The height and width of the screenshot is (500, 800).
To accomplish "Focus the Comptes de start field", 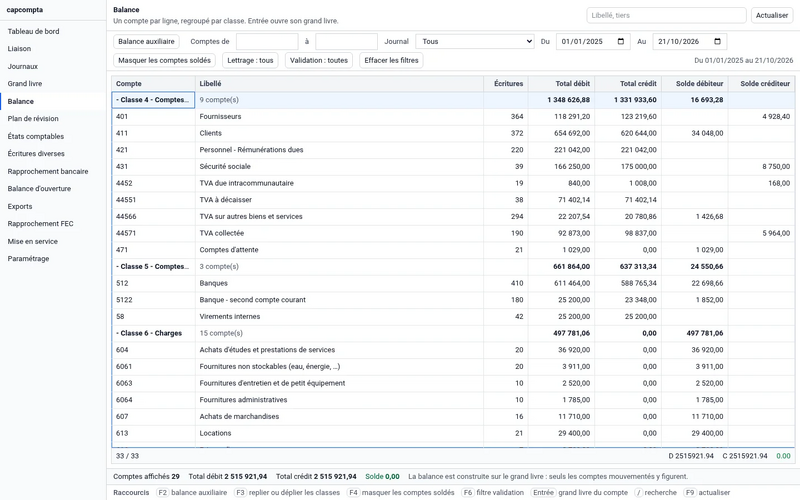I will [267, 41].
